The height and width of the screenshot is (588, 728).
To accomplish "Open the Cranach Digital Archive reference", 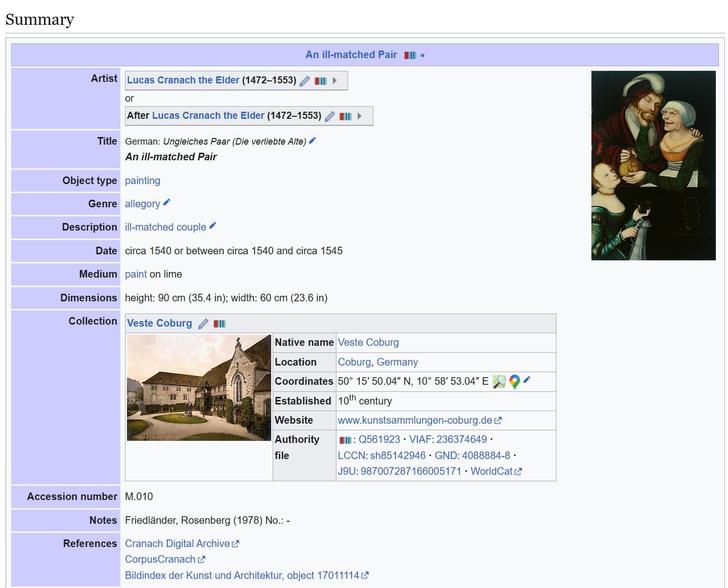I will 177,544.
